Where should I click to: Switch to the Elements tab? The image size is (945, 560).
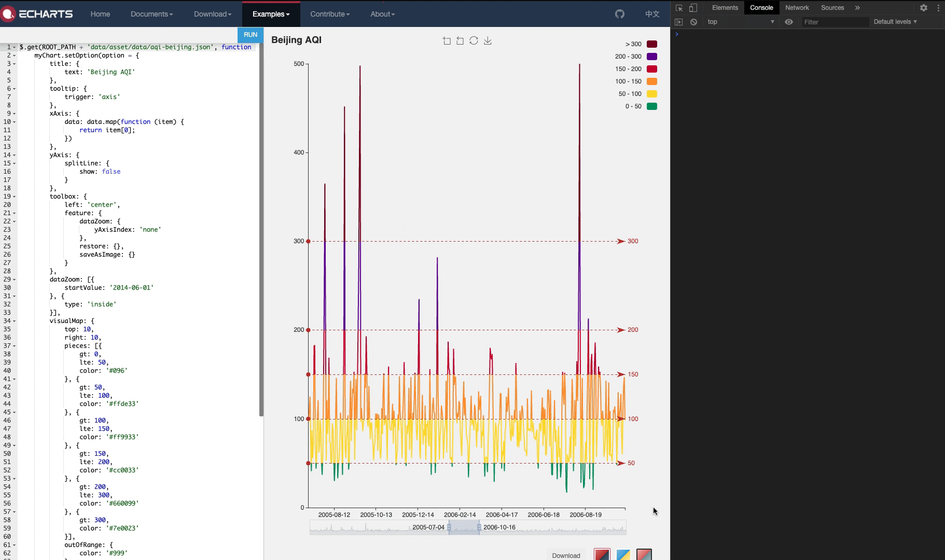tap(725, 8)
